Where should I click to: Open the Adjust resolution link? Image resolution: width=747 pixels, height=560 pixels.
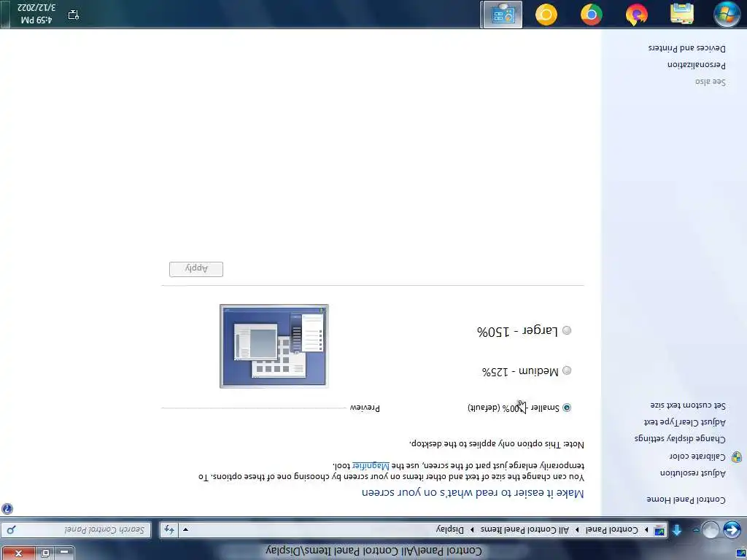pyautogui.click(x=693, y=472)
